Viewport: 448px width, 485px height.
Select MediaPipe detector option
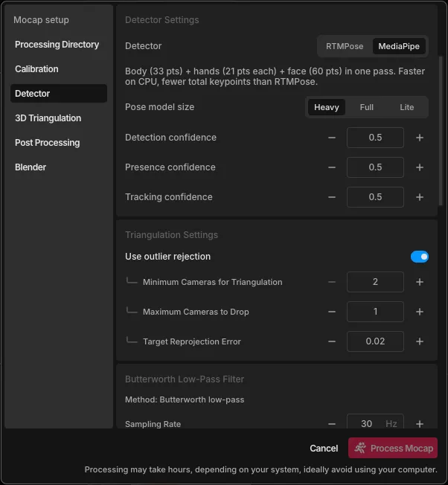pyautogui.click(x=399, y=46)
